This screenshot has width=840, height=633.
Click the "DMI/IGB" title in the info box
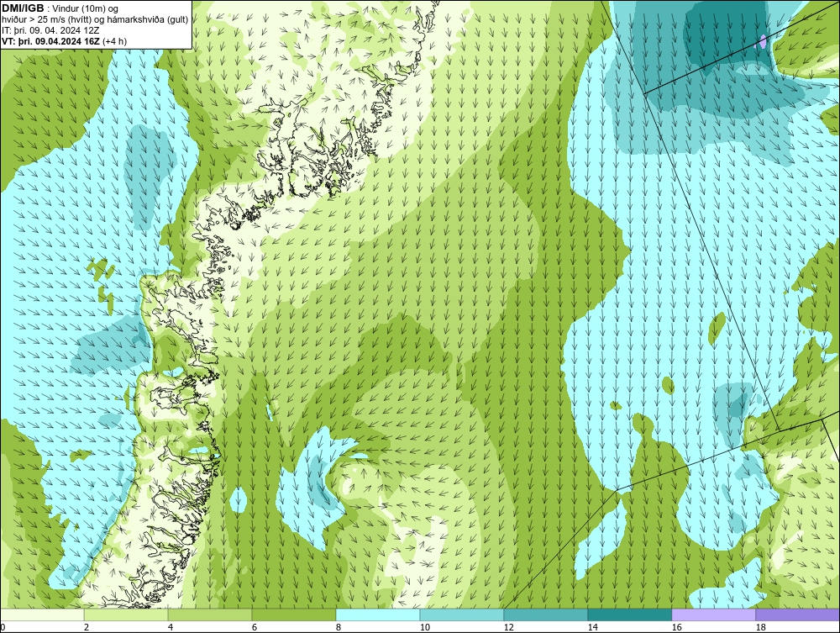pyautogui.click(x=23, y=8)
